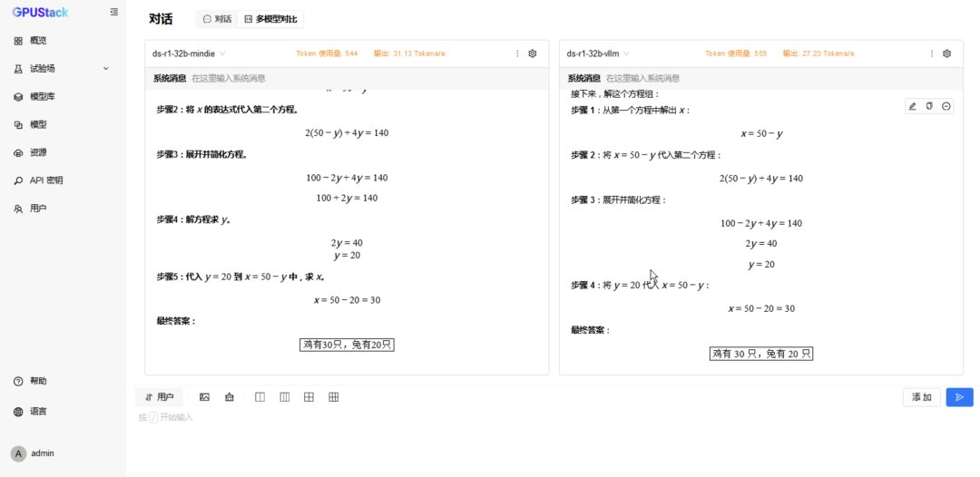Click the boxed answer 鸡有30只，兔有20只

347,345
